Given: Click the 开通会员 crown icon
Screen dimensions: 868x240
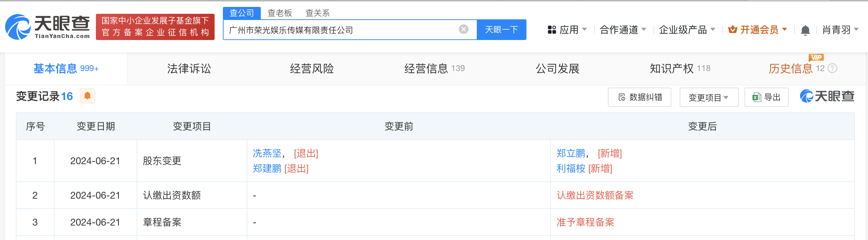Looking at the screenshot, I should (x=732, y=30).
